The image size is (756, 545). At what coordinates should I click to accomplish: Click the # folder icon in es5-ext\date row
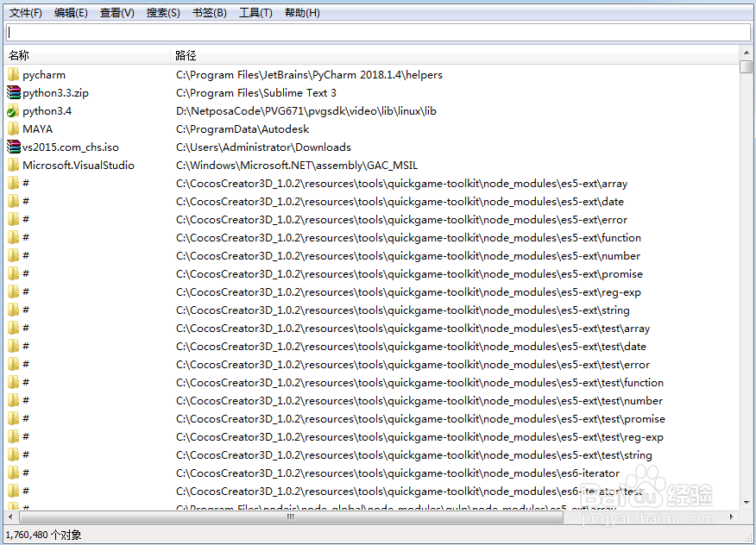point(14,202)
